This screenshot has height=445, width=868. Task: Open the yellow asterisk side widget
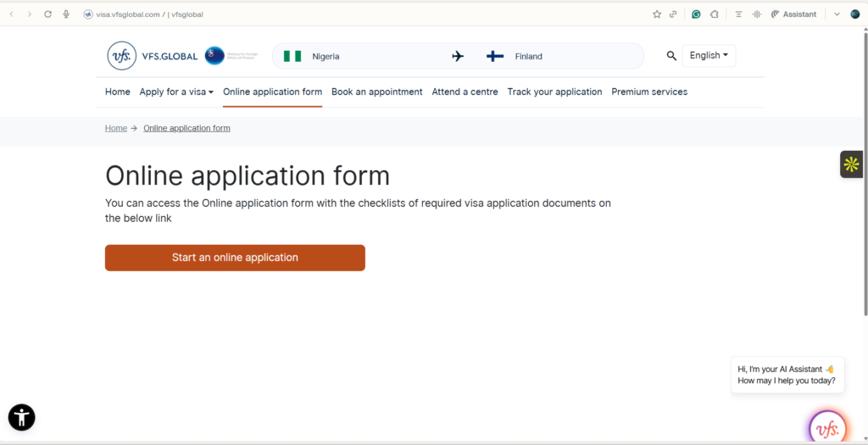(x=851, y=164)
